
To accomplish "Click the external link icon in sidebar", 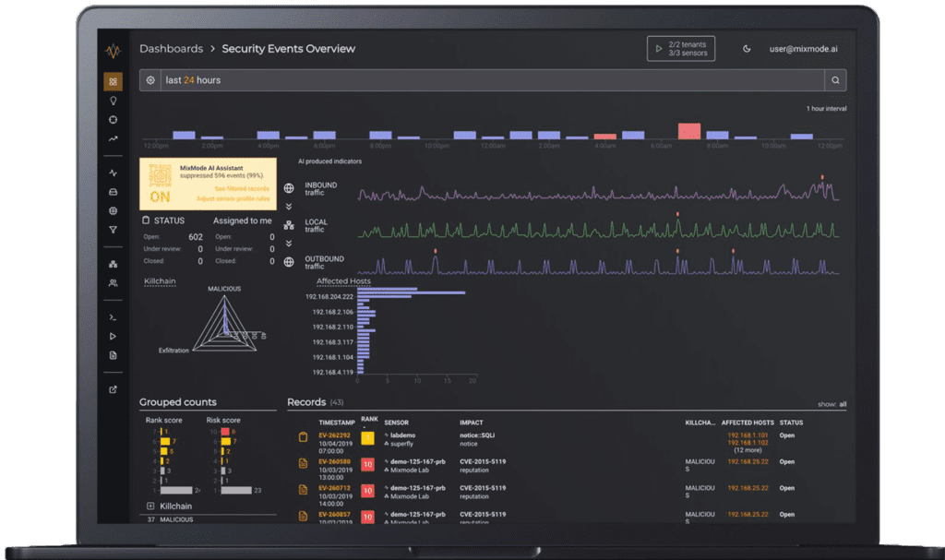I will (113, 389).
